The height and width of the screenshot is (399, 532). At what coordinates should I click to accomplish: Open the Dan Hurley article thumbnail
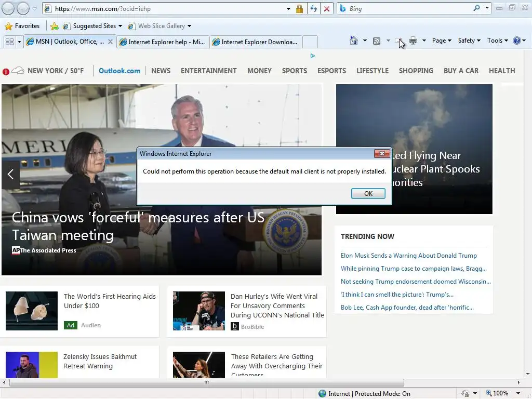pyautogui.click(x=199, y=311)
